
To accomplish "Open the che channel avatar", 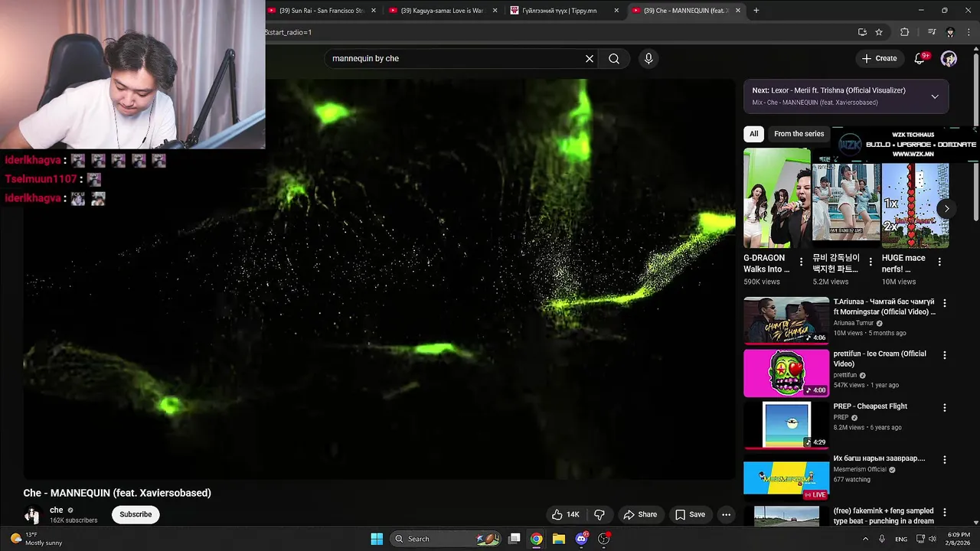I will click(x=32, y=515).
